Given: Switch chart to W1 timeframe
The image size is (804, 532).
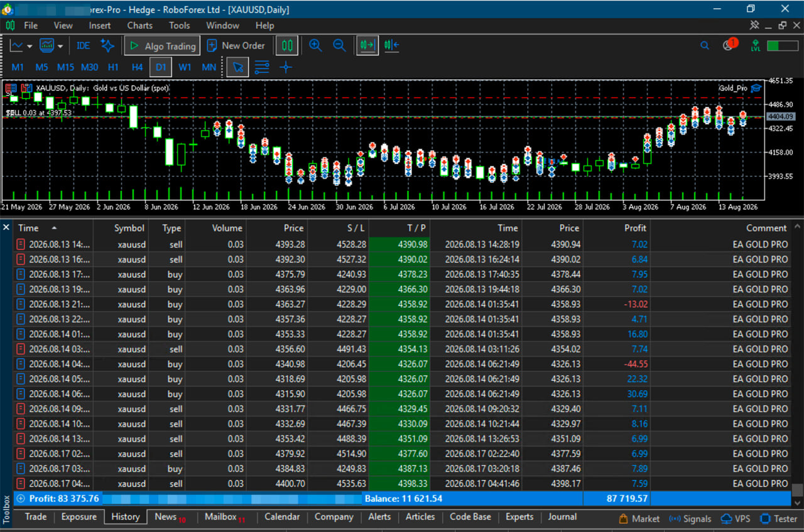Looking at the screenshot, I should click(x=185, y=67).
